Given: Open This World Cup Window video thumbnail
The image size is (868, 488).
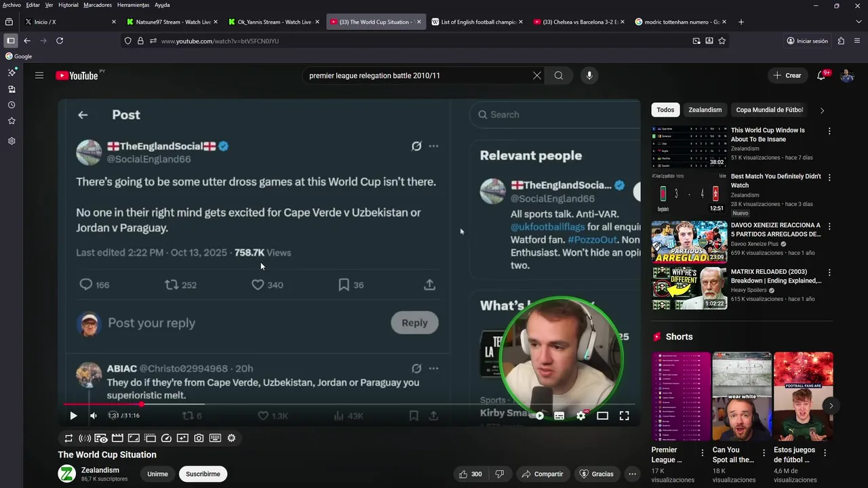Looking at the screenshot, I should click(689, 146).
